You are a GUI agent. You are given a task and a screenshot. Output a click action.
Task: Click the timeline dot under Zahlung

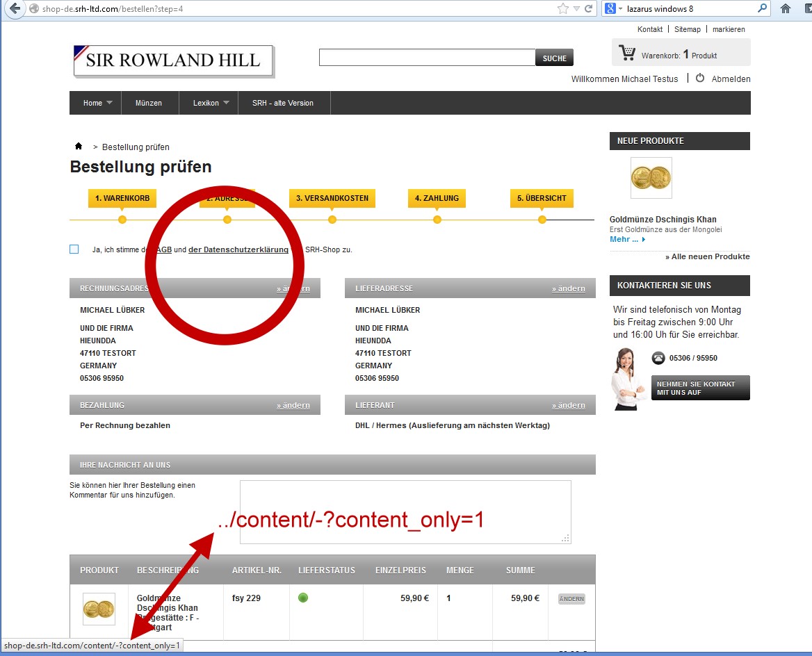437,220
